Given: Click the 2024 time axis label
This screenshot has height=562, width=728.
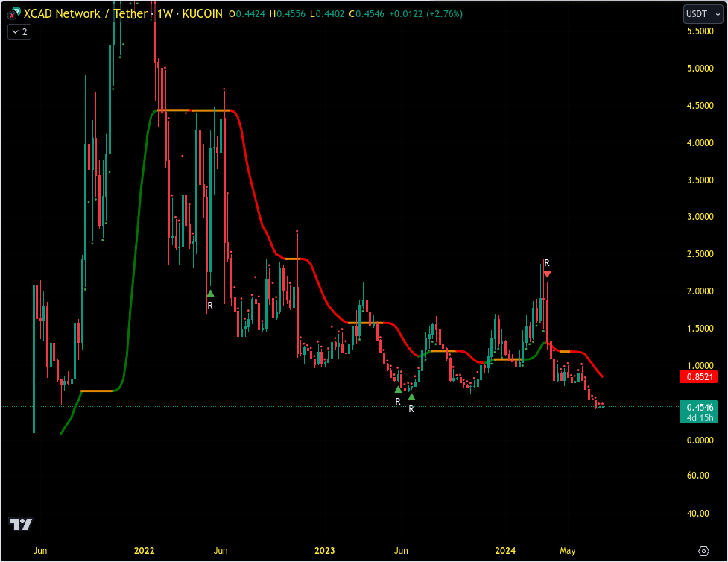Looking at the screenshot, I should click(505, 551).
